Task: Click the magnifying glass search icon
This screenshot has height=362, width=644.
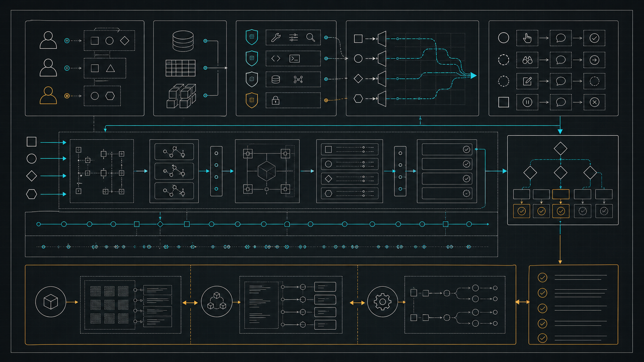Action: click(311, 37)
